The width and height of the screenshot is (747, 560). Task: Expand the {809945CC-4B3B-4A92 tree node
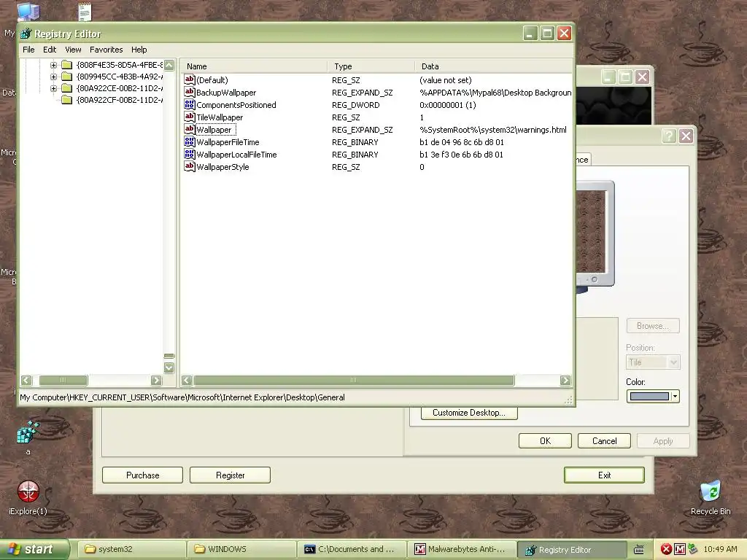coord(53,77)
